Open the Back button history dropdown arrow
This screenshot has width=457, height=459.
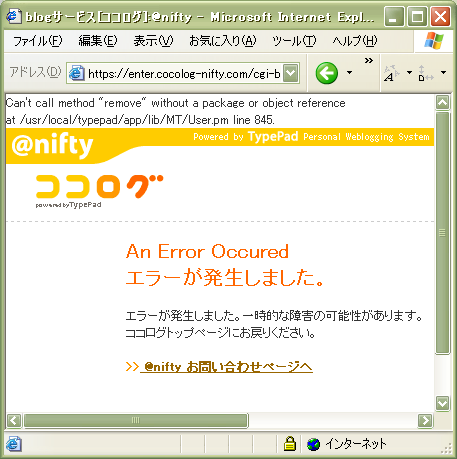(349, 72)
